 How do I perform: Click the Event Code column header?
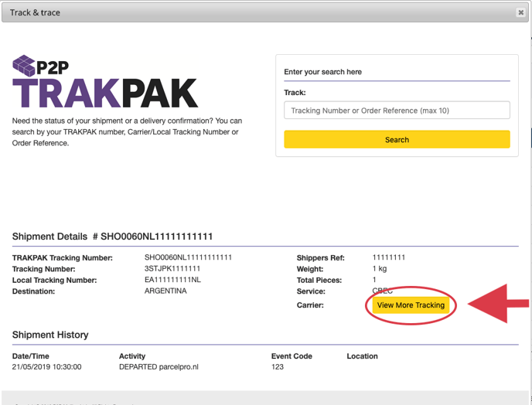[292, 356]
